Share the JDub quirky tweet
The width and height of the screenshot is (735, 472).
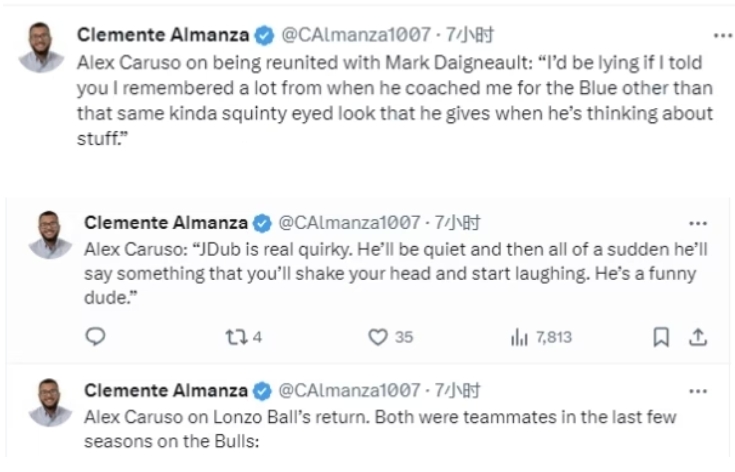click(699, 337)
